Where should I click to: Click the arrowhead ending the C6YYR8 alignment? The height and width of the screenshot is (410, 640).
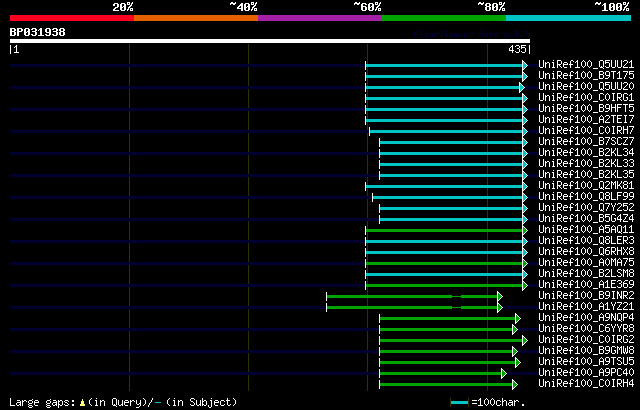tap(515, 330)
